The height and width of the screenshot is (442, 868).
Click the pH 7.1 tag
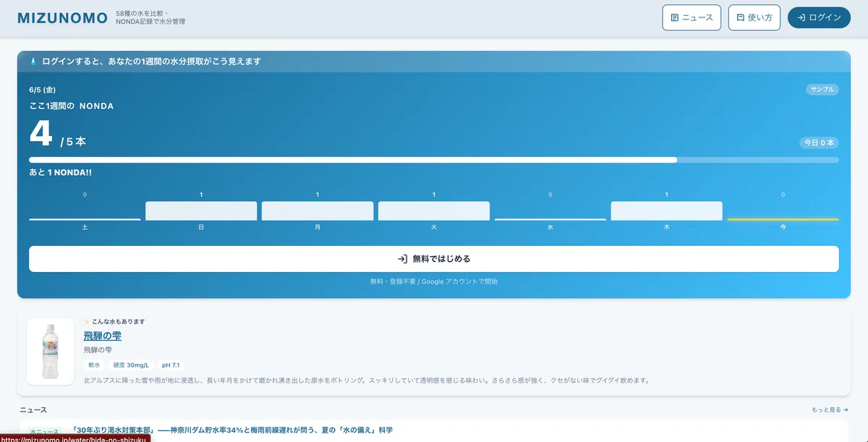(171, 365)
